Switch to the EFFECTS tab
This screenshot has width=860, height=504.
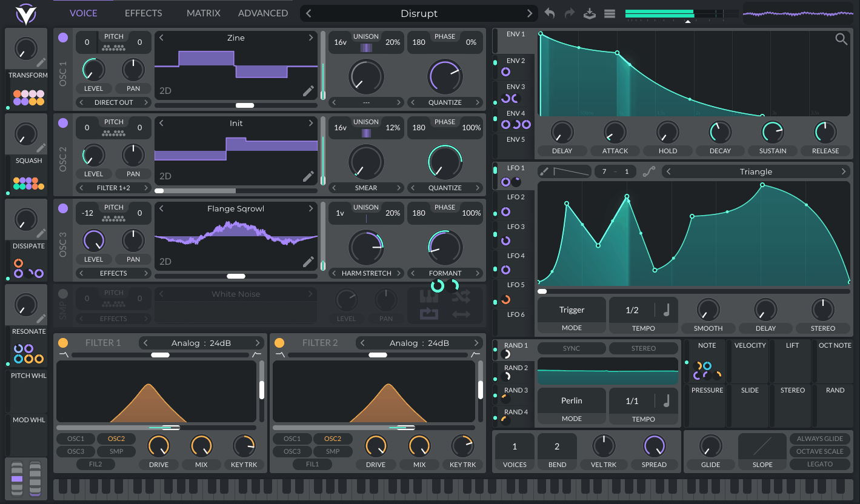tap(143, 13)
